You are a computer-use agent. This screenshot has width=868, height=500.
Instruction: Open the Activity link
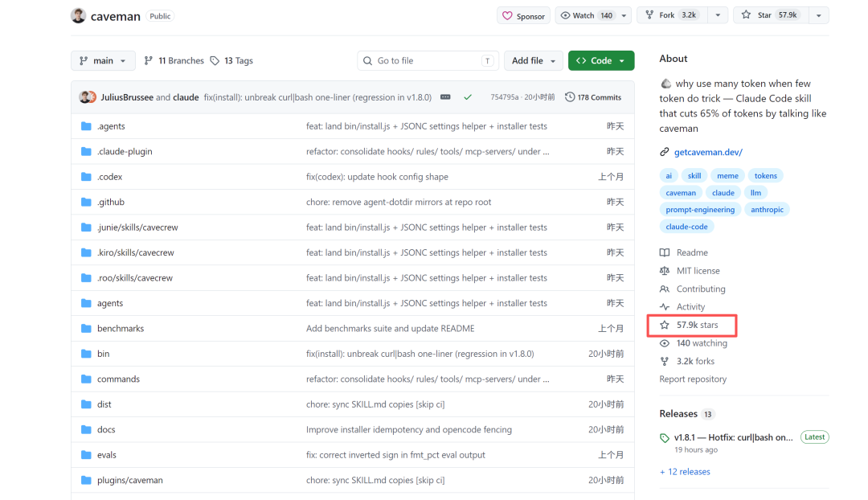click(x=691, y=307)
